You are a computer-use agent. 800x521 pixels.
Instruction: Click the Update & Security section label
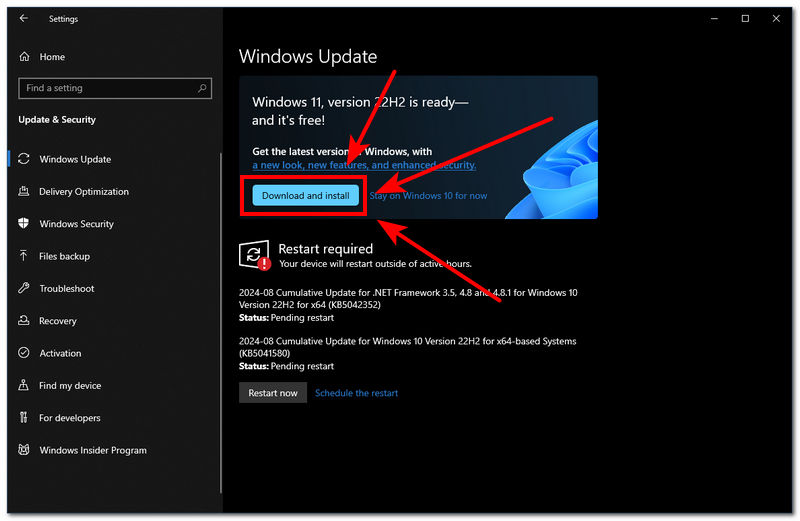[x=57, y=119]
